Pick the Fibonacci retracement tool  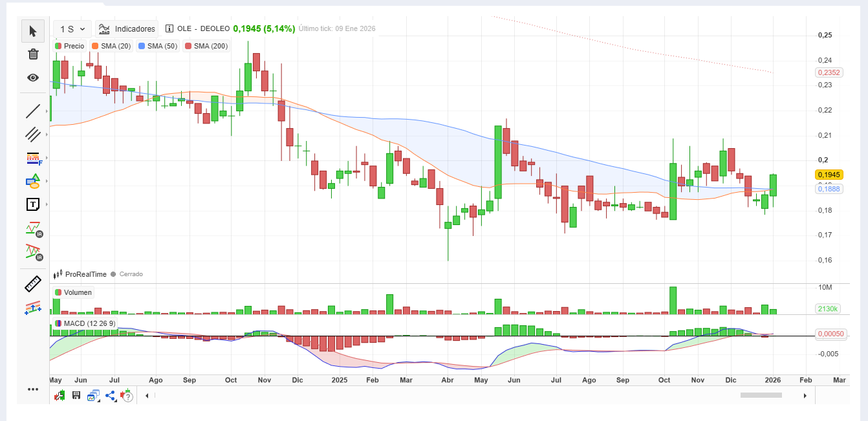[33, 158]
